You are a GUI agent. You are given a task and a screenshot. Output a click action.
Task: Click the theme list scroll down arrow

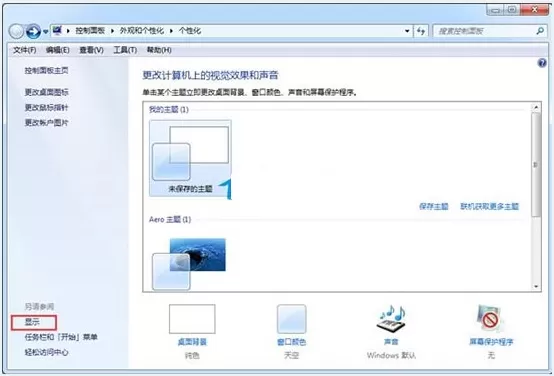coord(536,287)
